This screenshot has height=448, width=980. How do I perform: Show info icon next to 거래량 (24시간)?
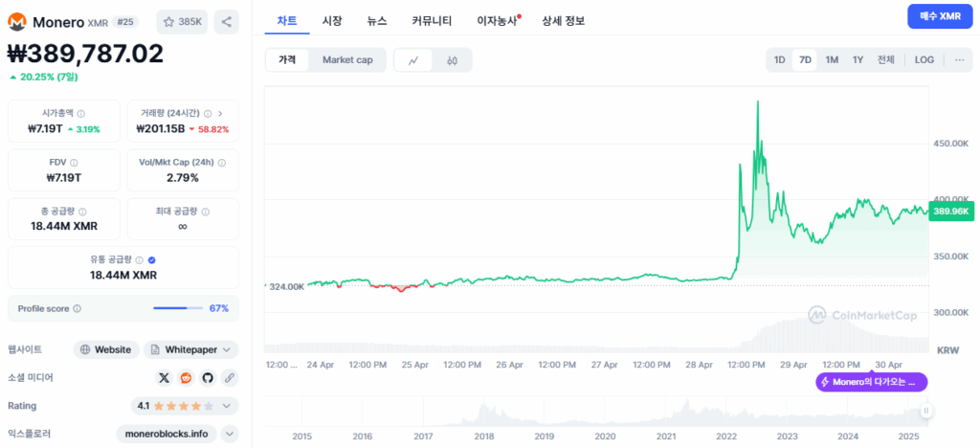tap(208, 114)
